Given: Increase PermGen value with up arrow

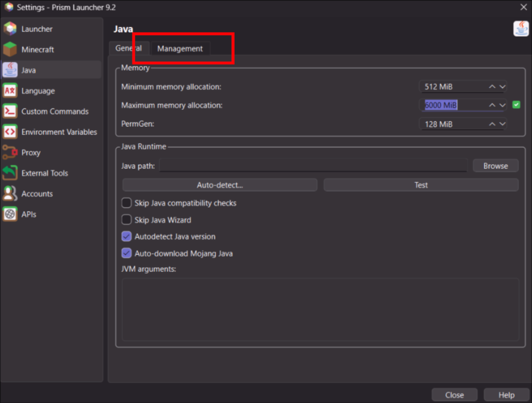Looking at the screenshot, I should (492, 124).
